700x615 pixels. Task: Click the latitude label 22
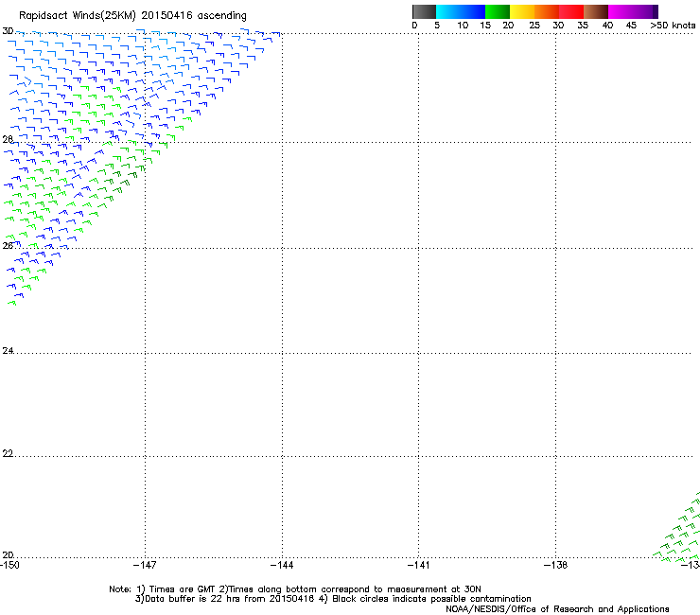[8, 454]
